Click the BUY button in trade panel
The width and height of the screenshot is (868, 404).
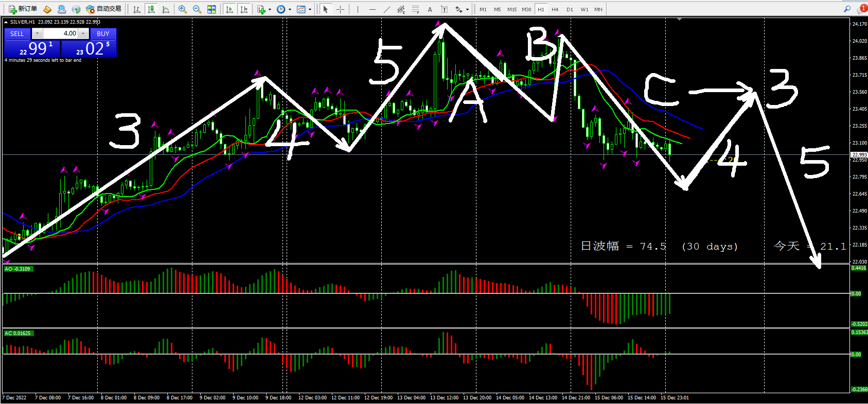point(103,33)
